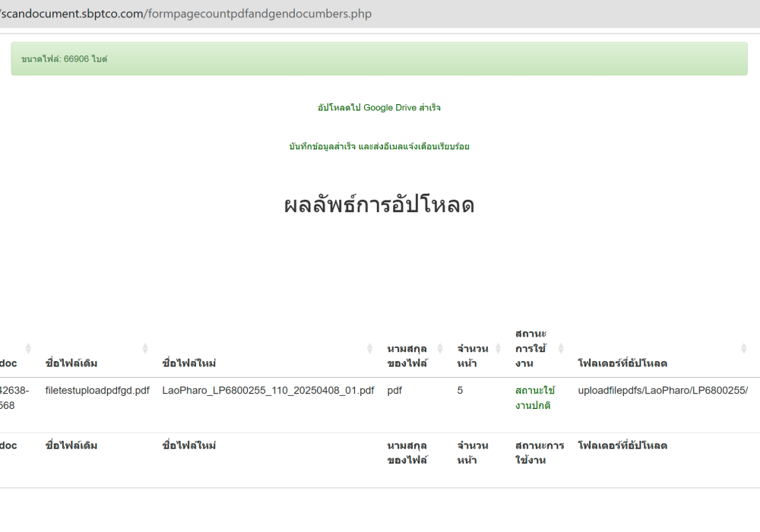This screenshot has height=532, width=760.
Task: Click sort arrows for นามสกุลของไฟล์ column
Action: coord(439,348)
